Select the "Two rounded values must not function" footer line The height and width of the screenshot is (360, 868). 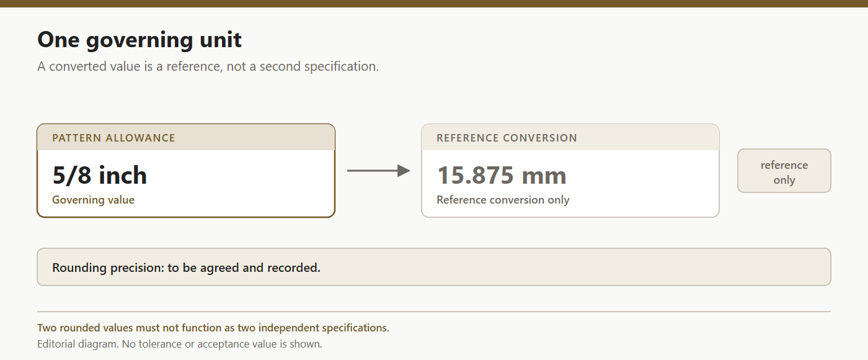pos(213,328)
